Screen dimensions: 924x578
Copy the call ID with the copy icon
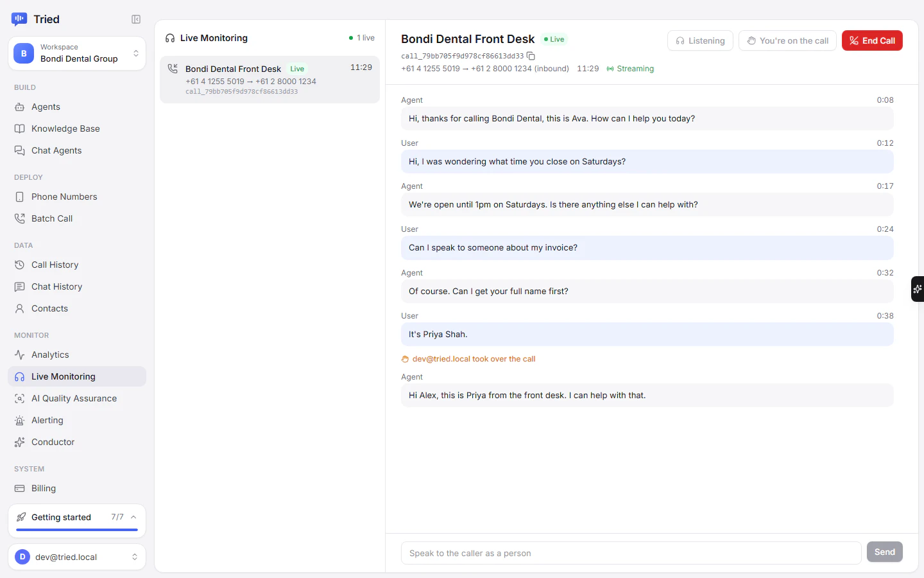(x=531, y=56)
